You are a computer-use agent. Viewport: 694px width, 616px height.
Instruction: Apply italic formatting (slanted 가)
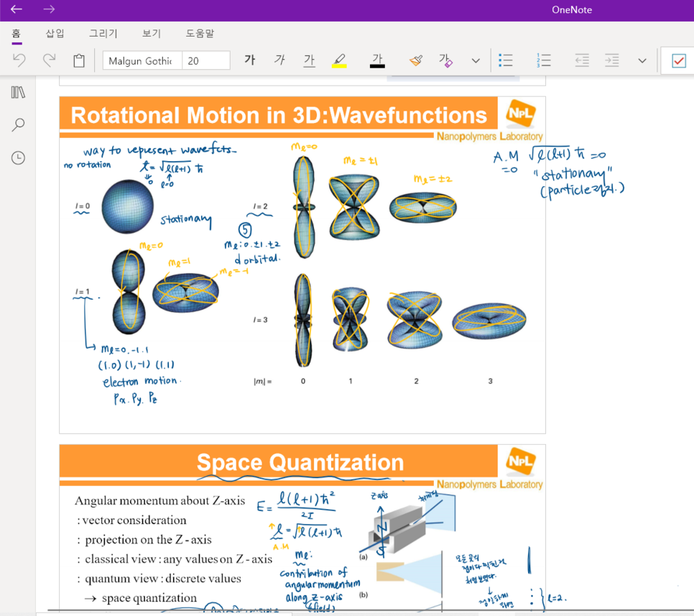click(279, 60)
